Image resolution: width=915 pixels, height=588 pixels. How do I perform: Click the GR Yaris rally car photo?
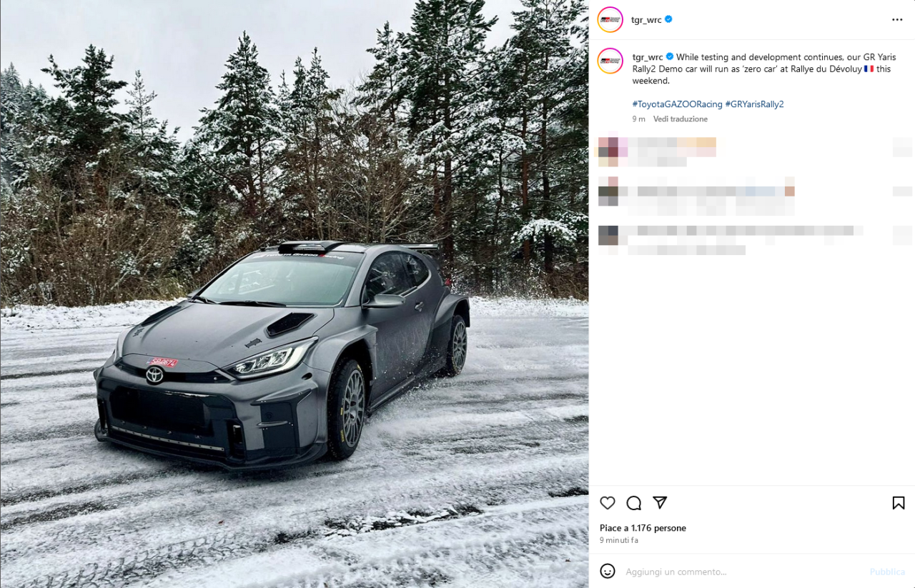pos(295,294)
